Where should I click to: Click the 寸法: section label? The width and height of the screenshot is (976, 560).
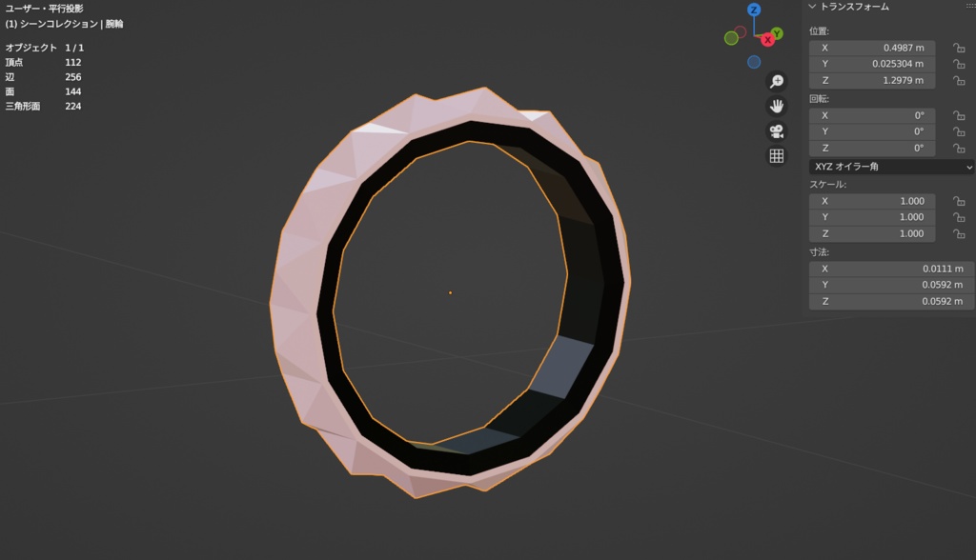pyautogui.click(x=819, y=252)
